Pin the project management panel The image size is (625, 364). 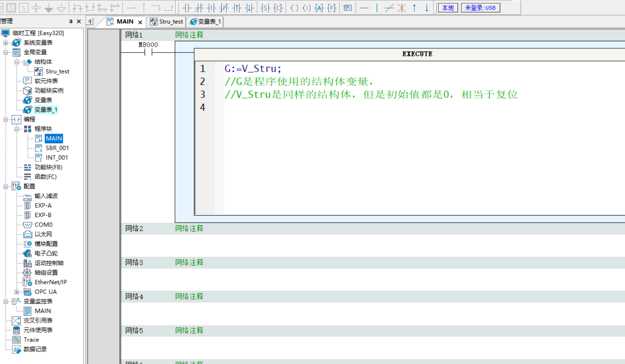click(71, 21)
